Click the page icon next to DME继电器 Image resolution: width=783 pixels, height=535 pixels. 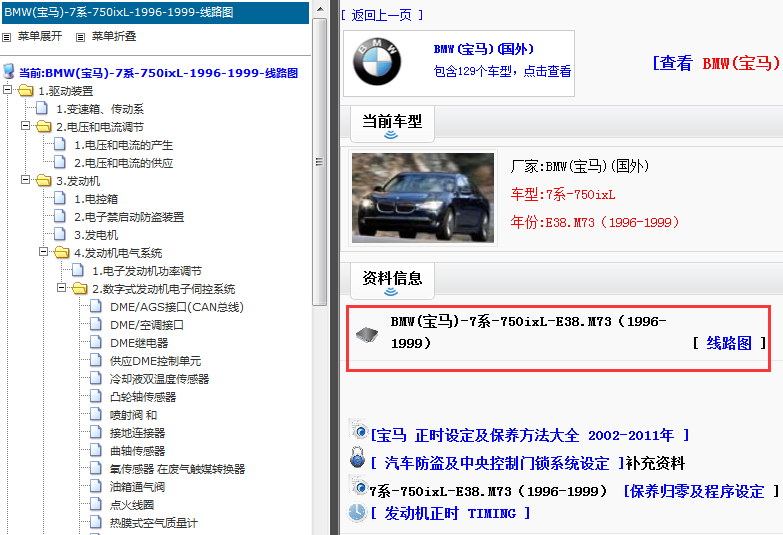(96, 342)
